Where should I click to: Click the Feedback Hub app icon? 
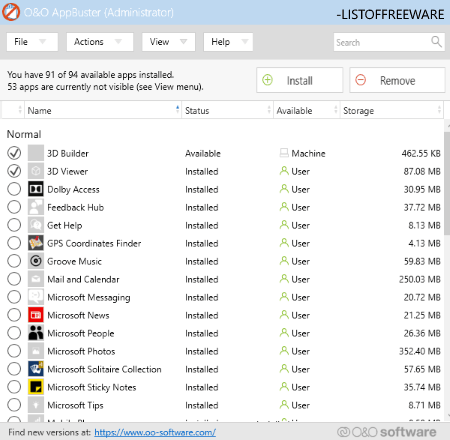coord(36,207)
